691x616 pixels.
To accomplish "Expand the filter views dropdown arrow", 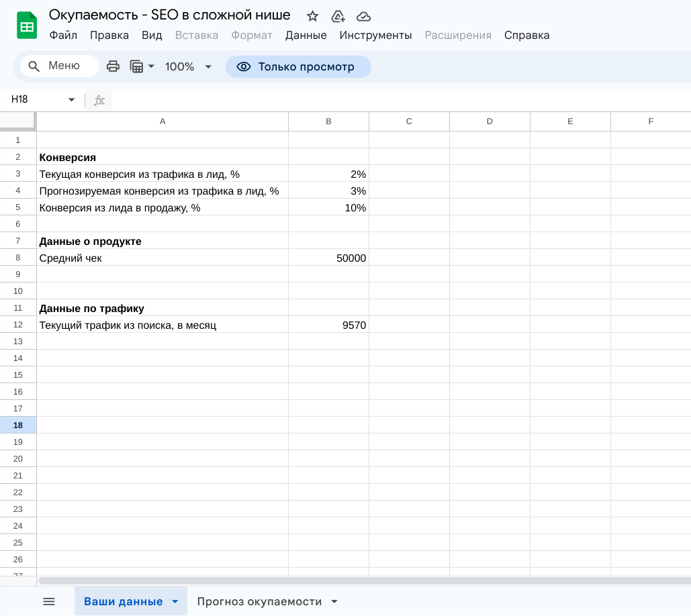I will pos(151,66).
